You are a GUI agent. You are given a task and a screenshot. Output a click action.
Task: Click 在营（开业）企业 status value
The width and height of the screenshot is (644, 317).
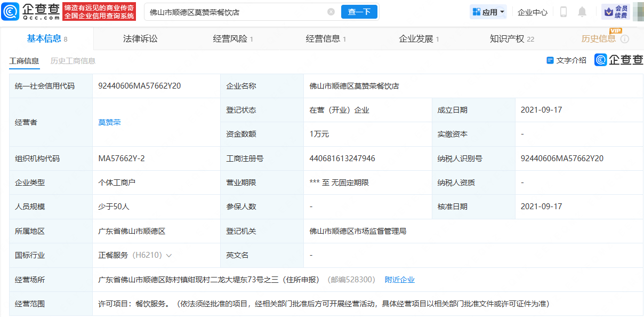point(339,110)
